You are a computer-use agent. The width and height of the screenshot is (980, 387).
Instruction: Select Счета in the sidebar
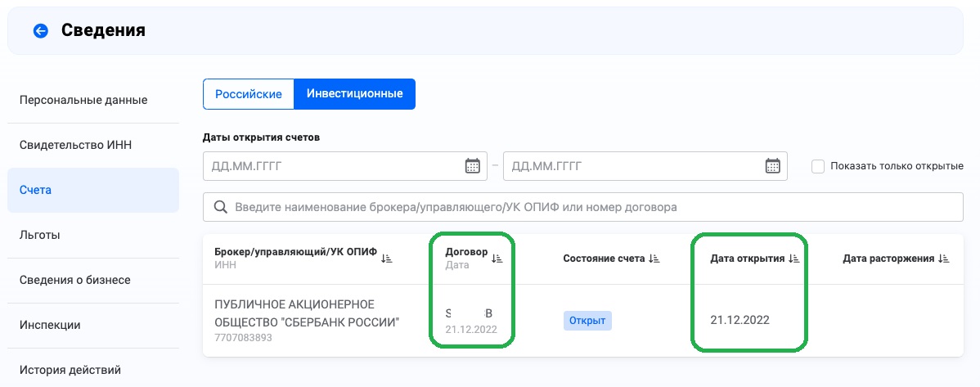36,190
